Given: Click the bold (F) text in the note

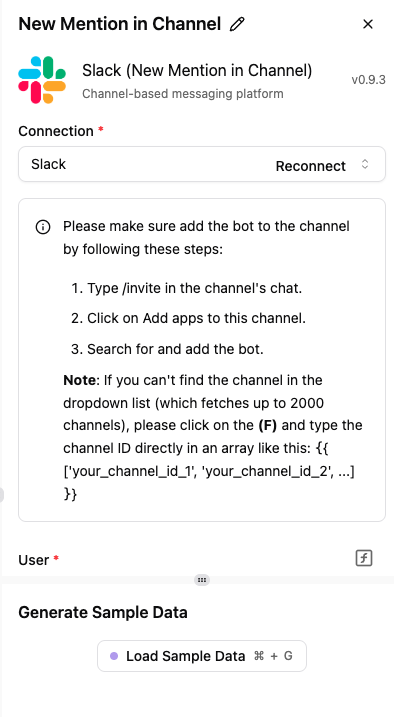Looking at the screenshot, I should [x=268, y=425].
